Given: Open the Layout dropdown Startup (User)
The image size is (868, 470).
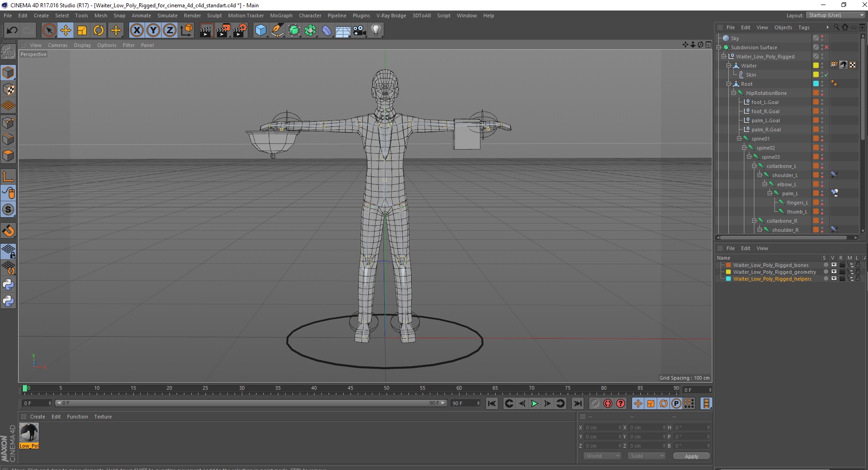Looking at the screenshot, I should pyautogui.click(x=835, y=16).
